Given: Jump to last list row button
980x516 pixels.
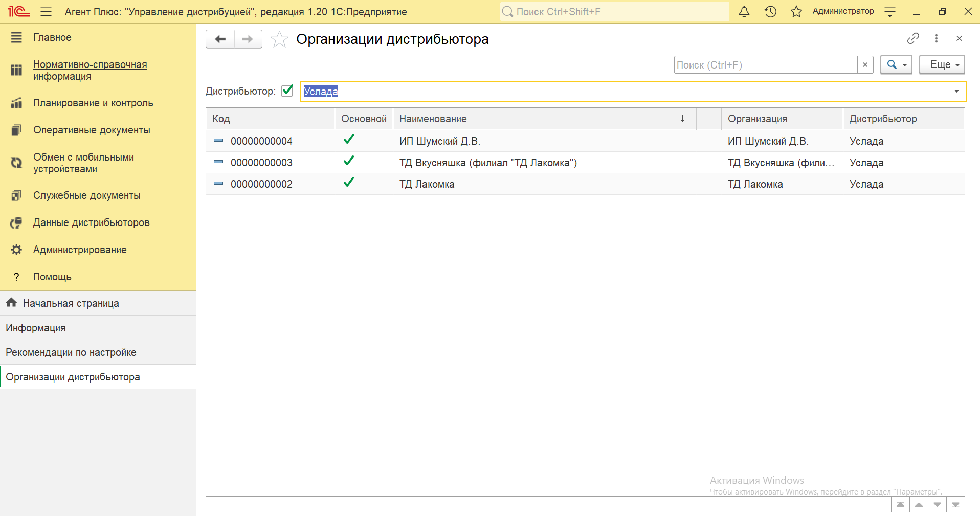Looking at the screenshot, I should click(955, 505).
